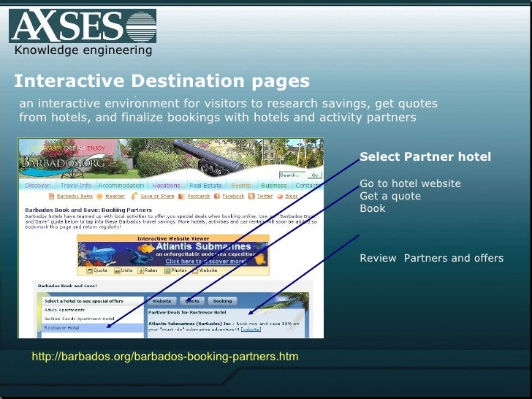Click the Postcards icon
Viewport: 532px width, 399px height.
pyautogui.click(x=182, y=196)
